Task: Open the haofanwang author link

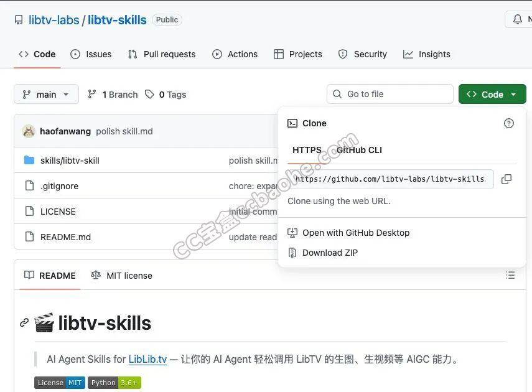Action: point(65,131)
